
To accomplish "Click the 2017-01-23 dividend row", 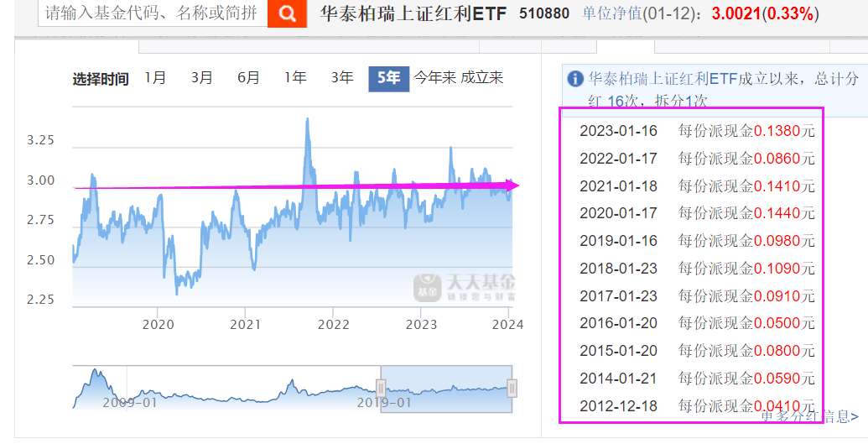I will 697,296.
